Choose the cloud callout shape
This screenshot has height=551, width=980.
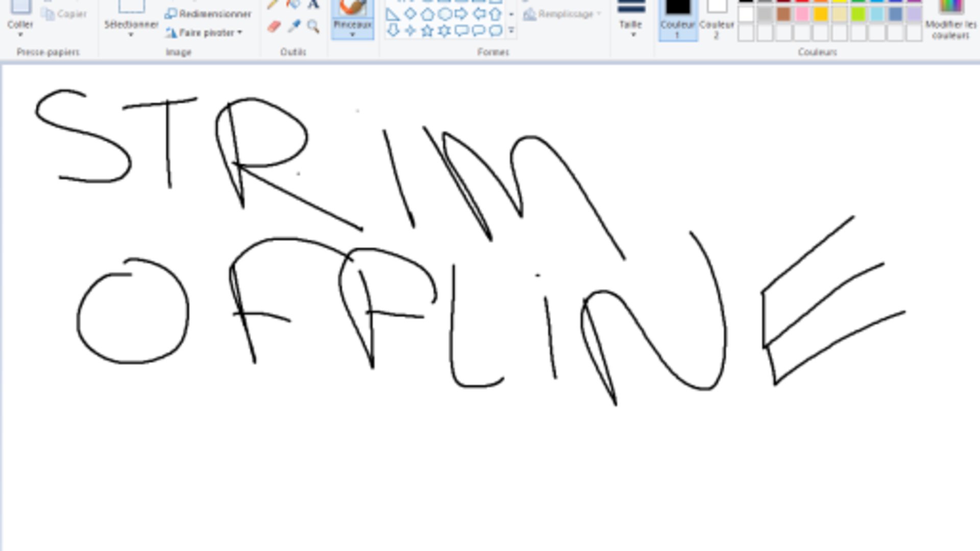(x=495, y=31)
